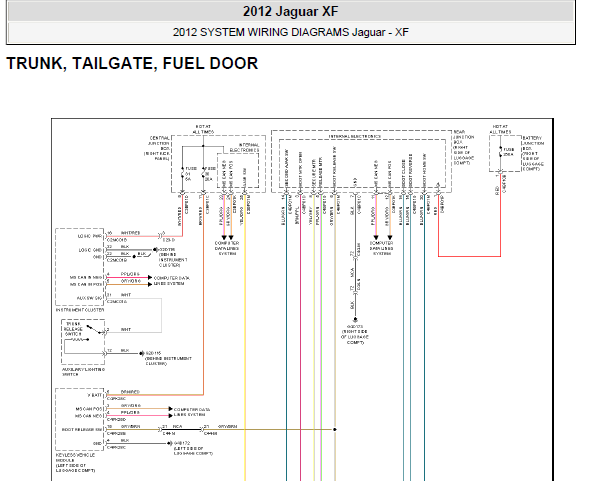
Task: Click the fuse in battery junction box
Action: click(x=501, y=152)
